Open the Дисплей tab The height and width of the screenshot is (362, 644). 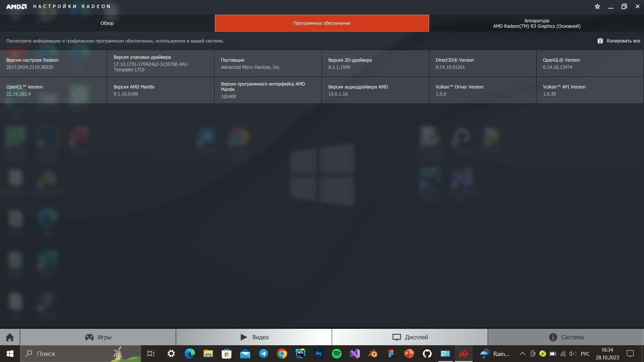(410, 337)
